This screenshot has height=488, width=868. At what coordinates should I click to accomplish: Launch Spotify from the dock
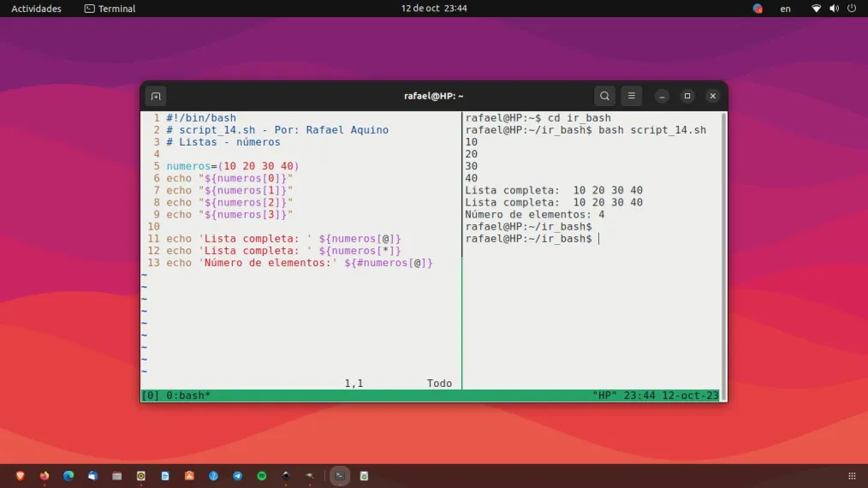pyautogui.click(x=262, y=476)
